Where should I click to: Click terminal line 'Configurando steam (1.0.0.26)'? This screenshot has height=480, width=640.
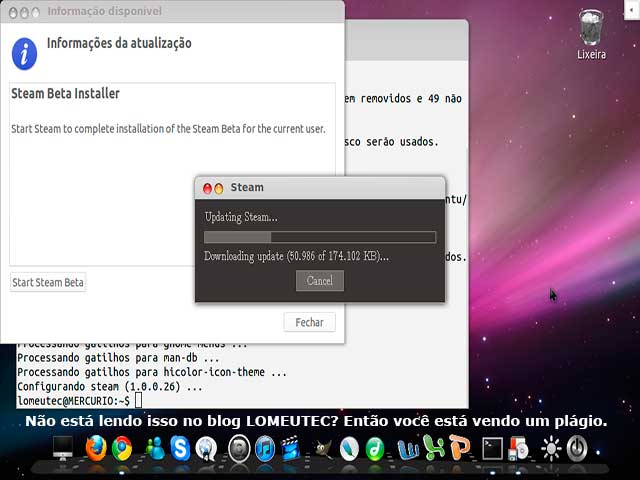point(109,386)
